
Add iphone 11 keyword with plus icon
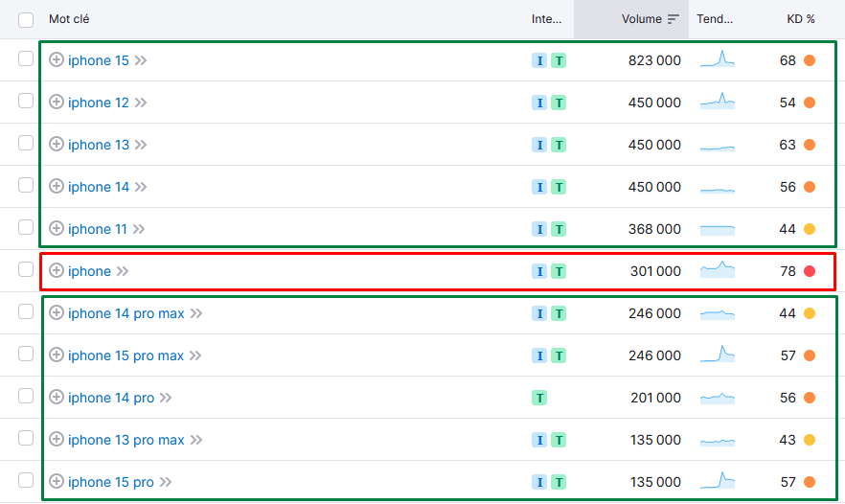[x=57, y=228]
